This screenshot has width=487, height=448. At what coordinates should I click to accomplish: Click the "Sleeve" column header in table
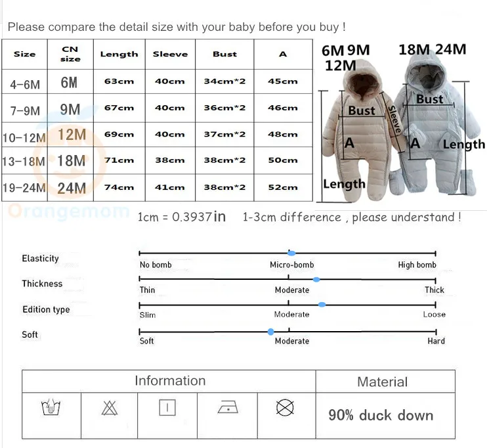170,54
